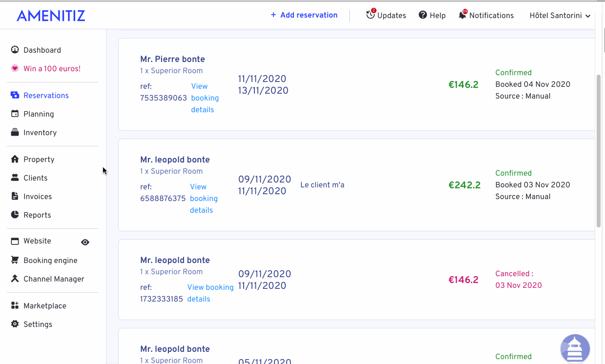View booking details for ref 7535389063
This screenshot has height=364, width=605.
coord(205,98)
